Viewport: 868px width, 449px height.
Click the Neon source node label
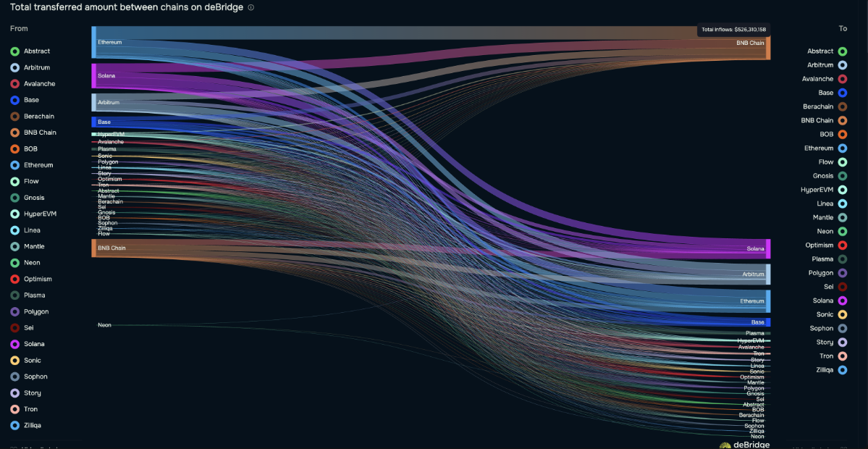pyautogui.click(x=104, y=325)
